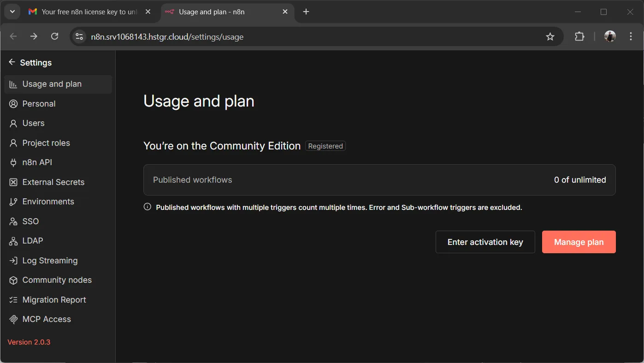Viewport: 644px width, 363px height.
Task: Click the back arrow next to Settings
Action: [x=12, y=62]
